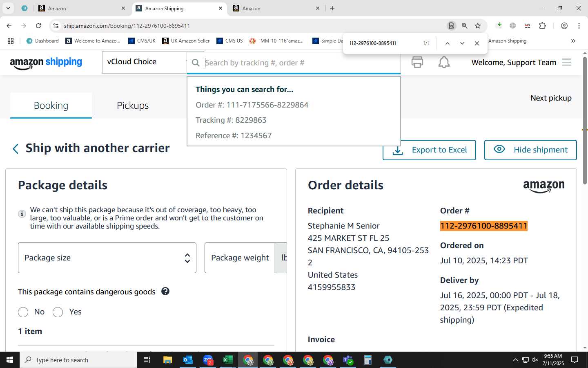Switch to the third Amazon browser tab
The image size is (588, 368).
[276, 8]
